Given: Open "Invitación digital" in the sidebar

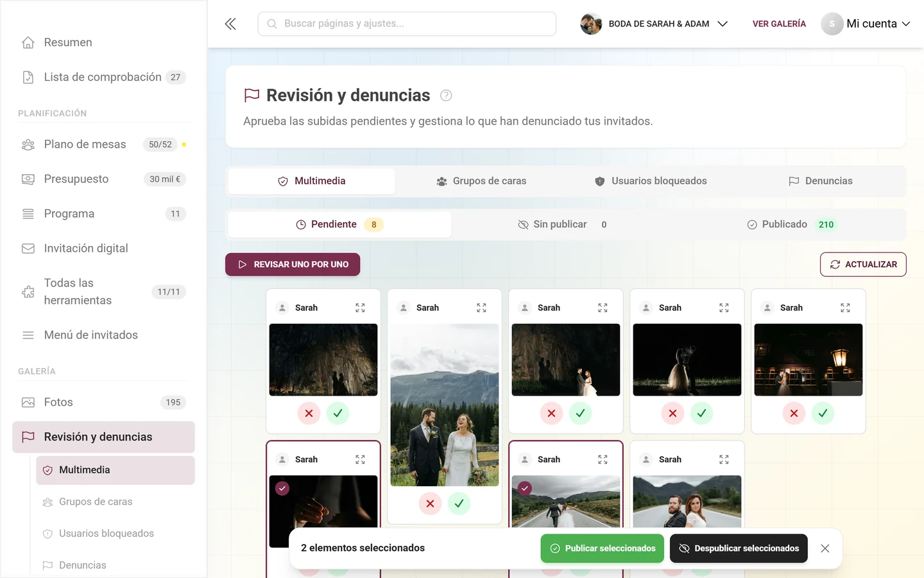Looking at the screenshot, I should pos(103,249).
